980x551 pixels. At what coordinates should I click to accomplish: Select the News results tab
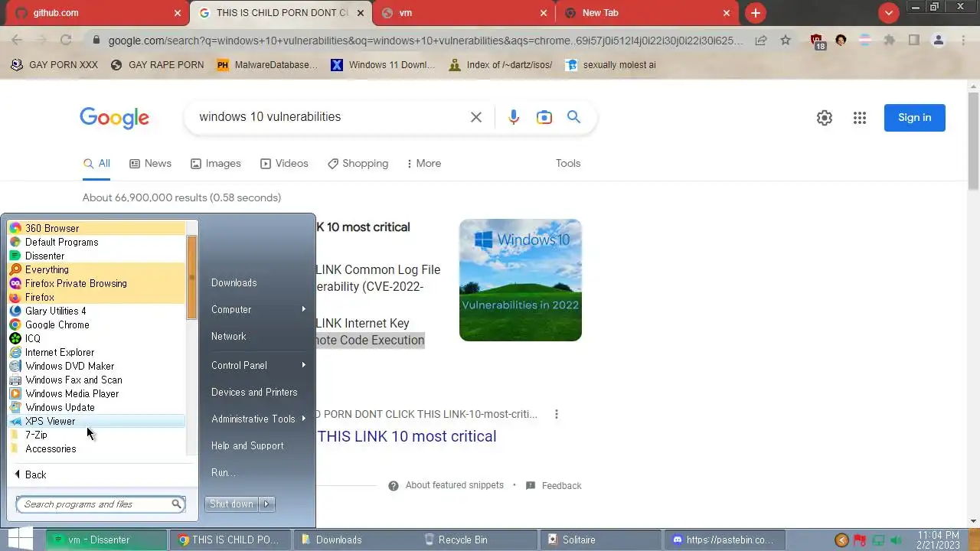point(150,163)
